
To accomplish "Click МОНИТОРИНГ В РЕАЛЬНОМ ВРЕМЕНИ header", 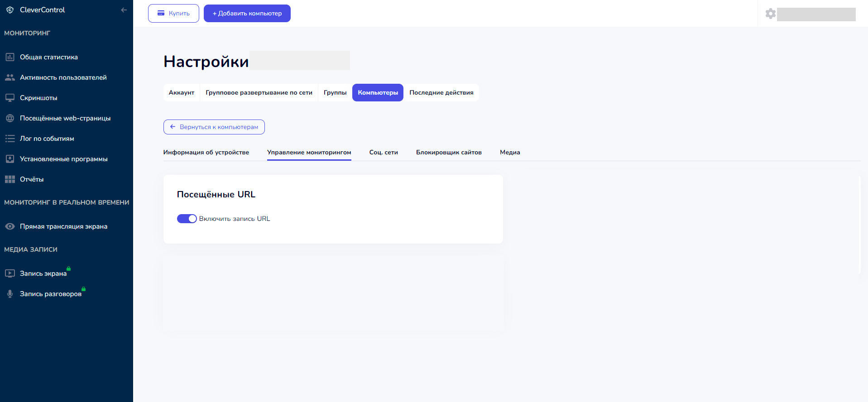I will (x=67, y=202).
